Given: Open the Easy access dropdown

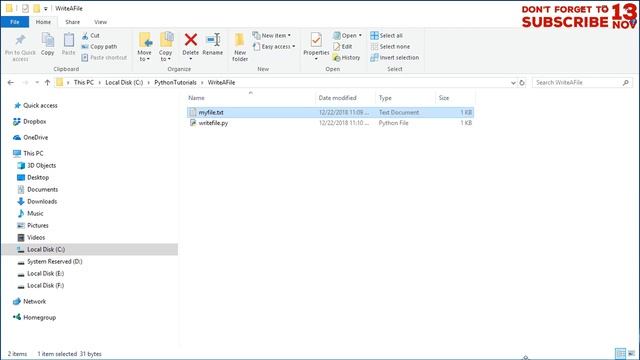Looking at the screenshot, I should (x=274, y=47).
